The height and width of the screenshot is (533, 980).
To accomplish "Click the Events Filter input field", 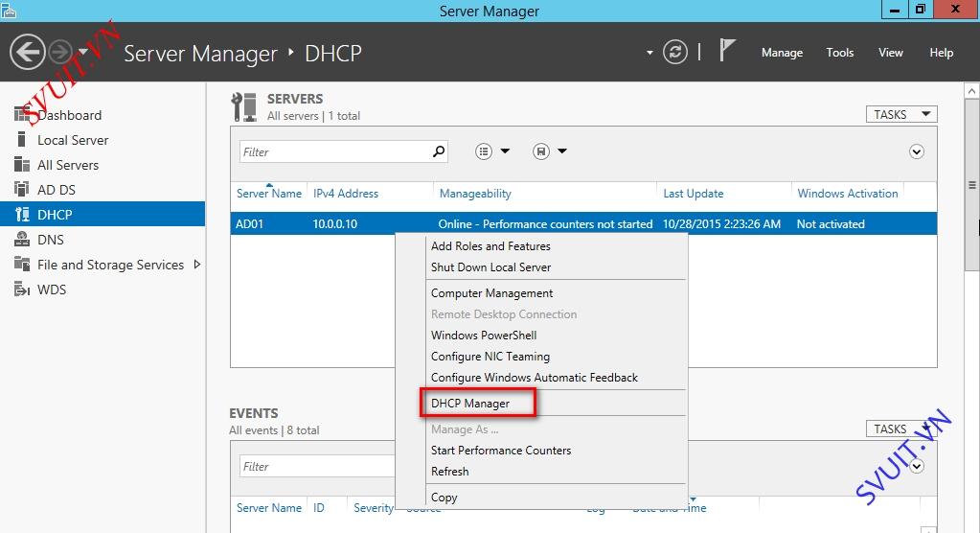I will tap(317, 466).
